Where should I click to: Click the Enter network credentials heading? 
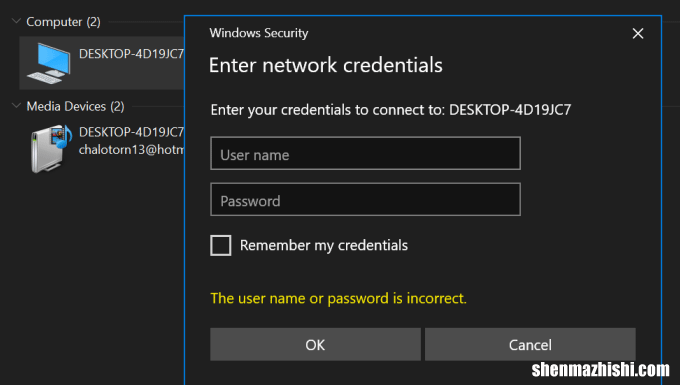[x=326, y=65]
